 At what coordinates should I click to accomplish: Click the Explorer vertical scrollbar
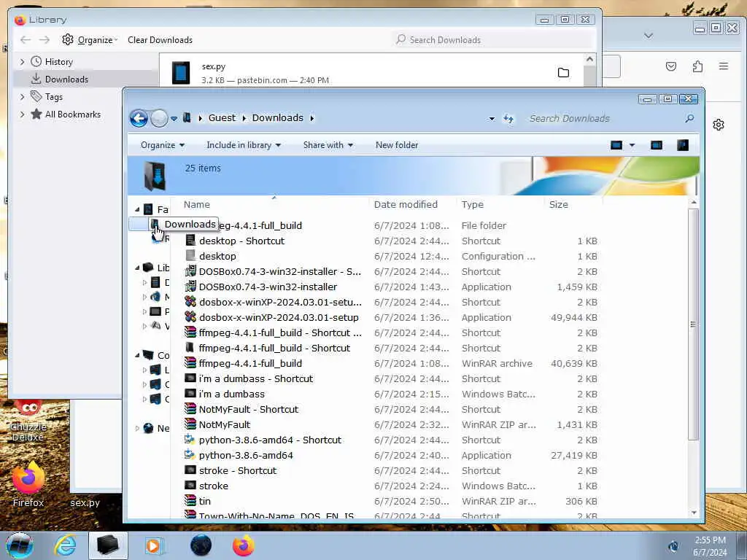click(694, 324)
